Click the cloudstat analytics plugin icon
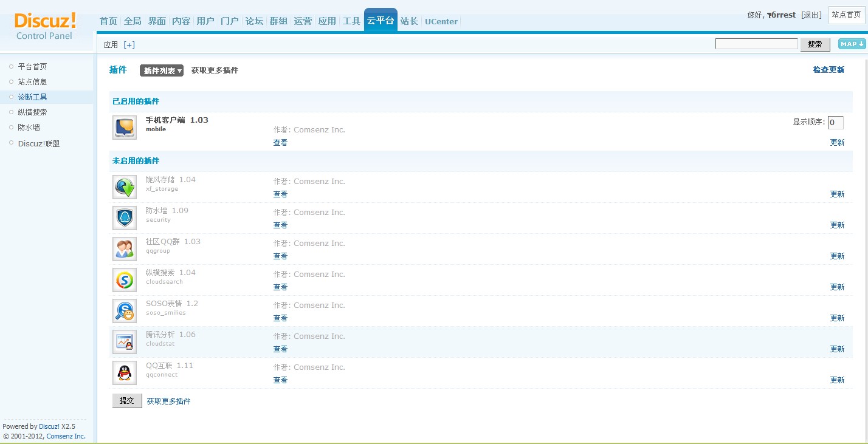868x444 pixels. coord(125,342)
